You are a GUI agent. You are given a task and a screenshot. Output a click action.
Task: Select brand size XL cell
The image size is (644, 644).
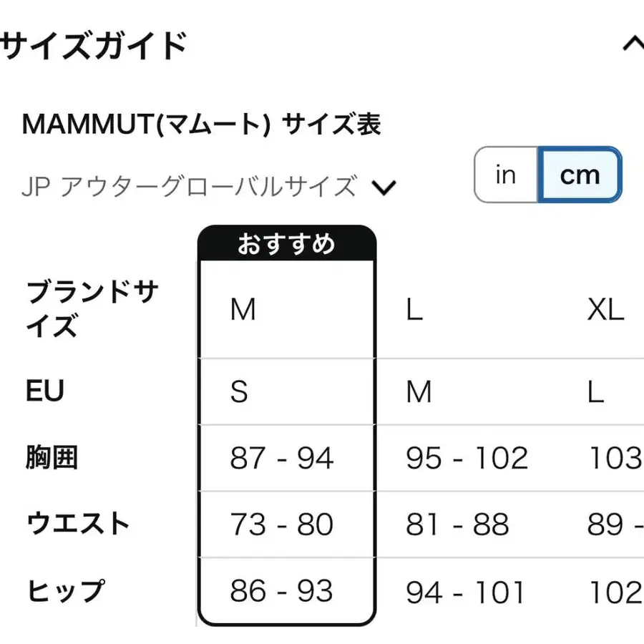pyautogui.click(x=605, y=311)
